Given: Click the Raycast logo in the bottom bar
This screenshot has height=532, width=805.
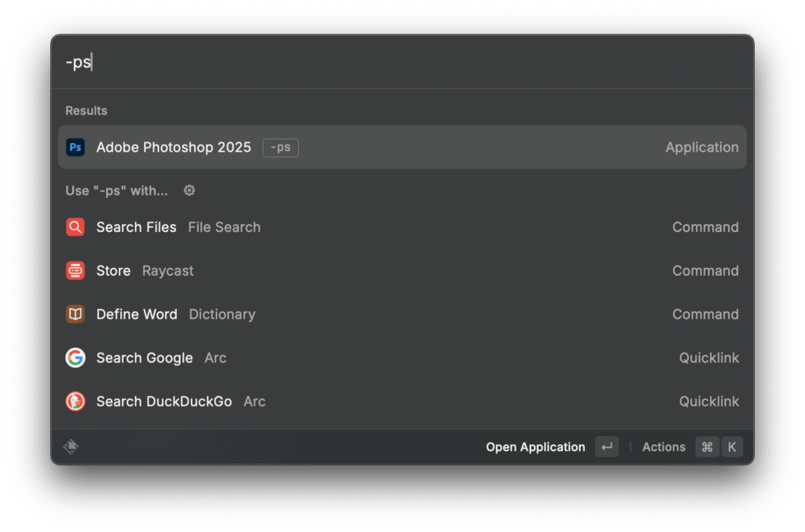Looking at the screenshot, I should point(71,446).
